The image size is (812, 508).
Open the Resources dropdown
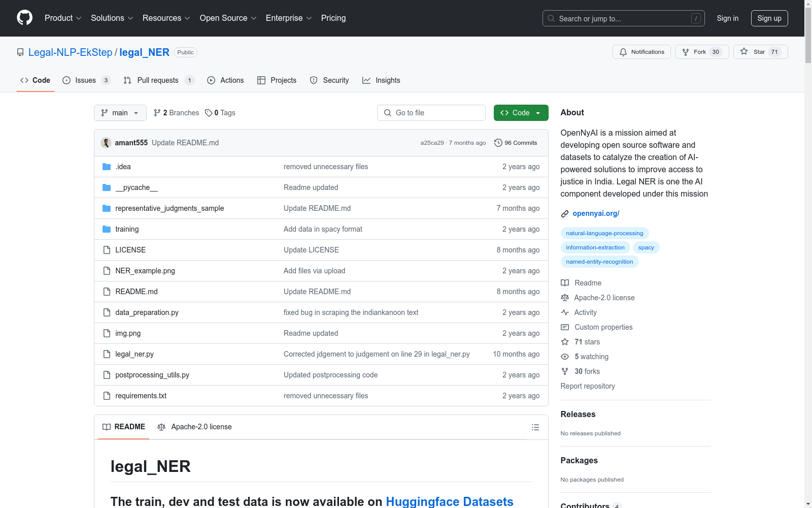166,18
